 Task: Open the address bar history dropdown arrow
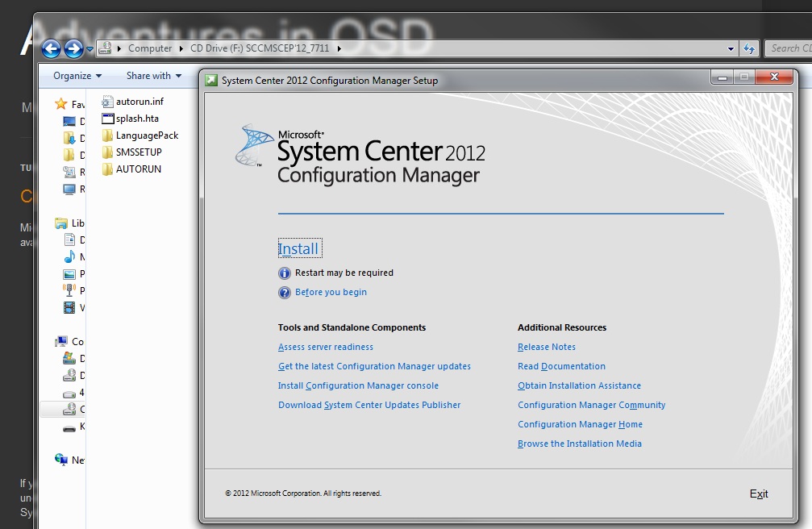[x=731, y=49]
